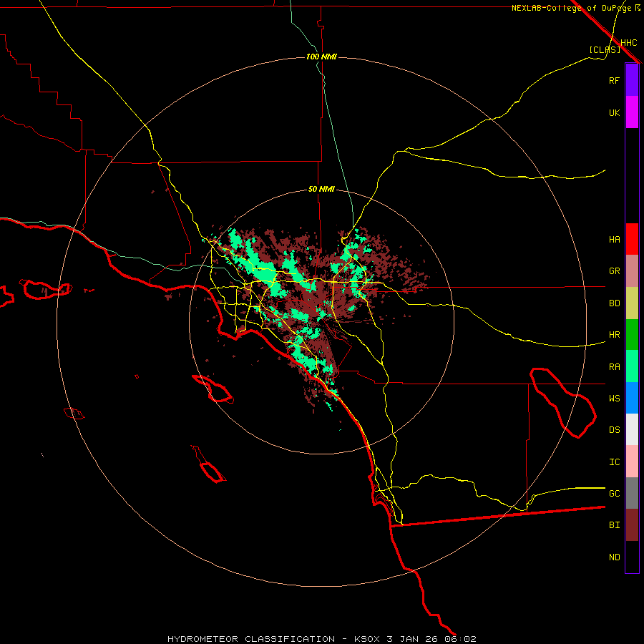
Task: Click the GC legend label
Action: coord(614,494)
